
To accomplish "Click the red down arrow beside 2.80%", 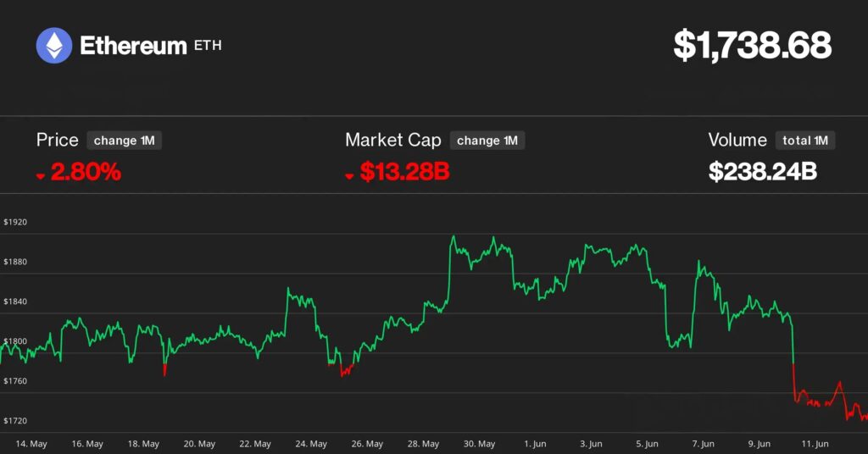I will click(41, 175).
